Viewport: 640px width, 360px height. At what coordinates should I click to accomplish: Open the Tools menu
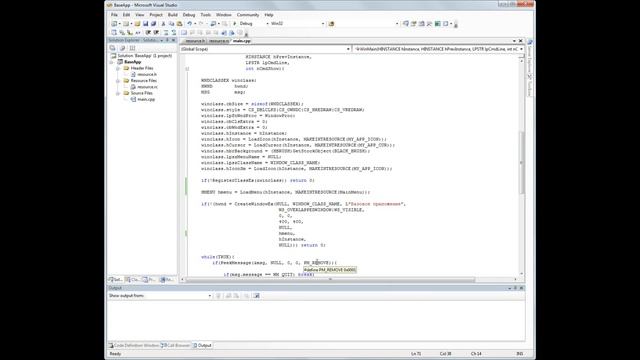(x=206, y=15)
